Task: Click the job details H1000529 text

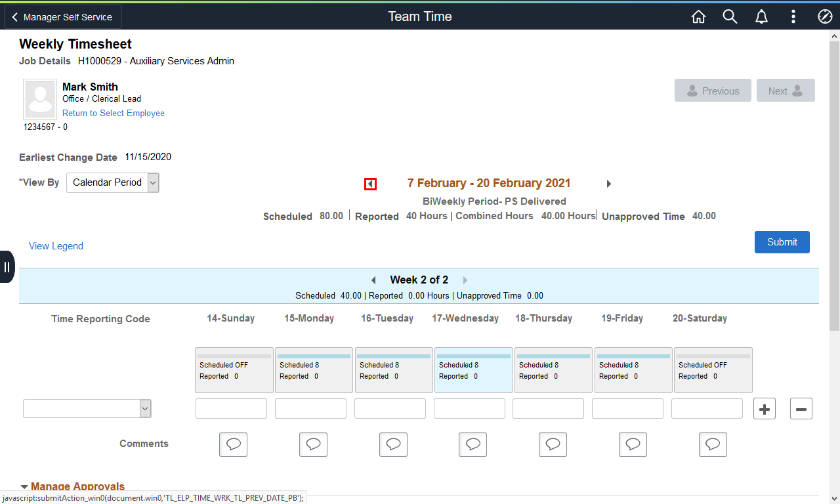Action: point(156,61)
